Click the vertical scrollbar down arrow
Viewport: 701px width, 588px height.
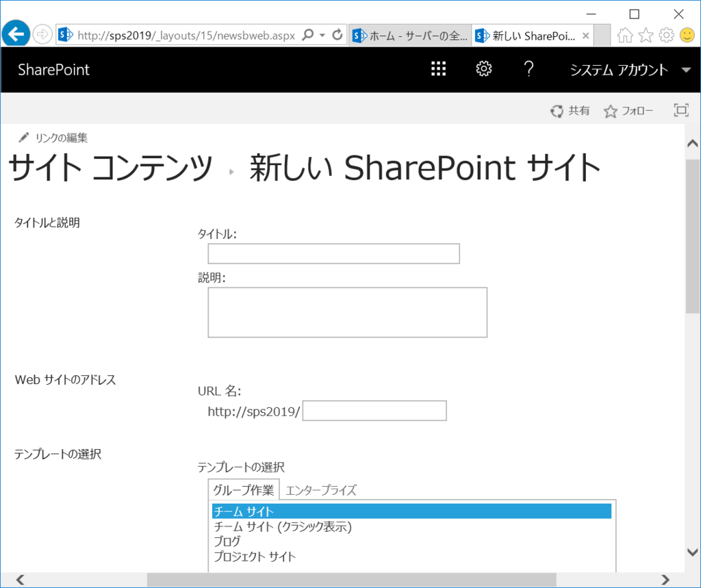click(693, 552)
